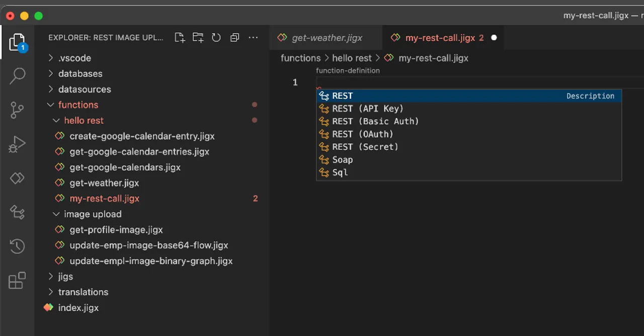Open the Explorer view icon
The height and width of the screenshot is (336, 644).
(x=17, y=42)
